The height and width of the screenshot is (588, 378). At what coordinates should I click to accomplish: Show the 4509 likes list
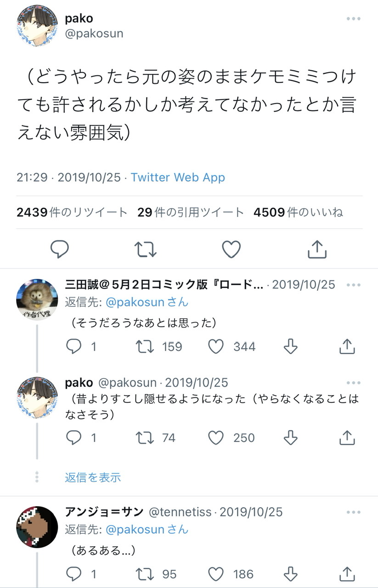pyautogui.click(x=298, y=212)
